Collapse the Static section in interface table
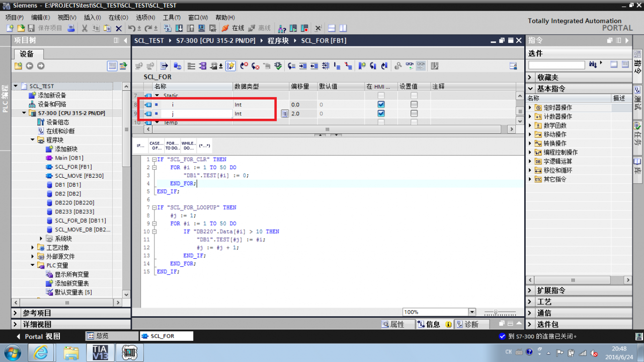 click(157, 96)
